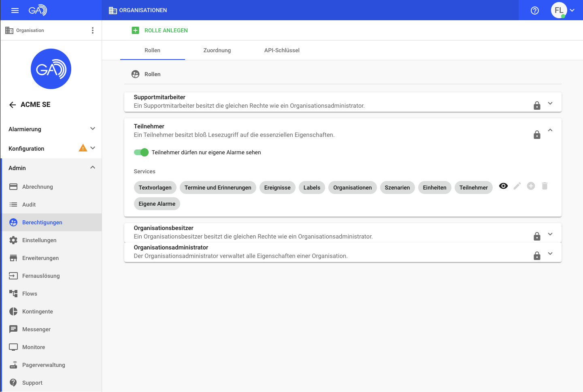
Task: Click the ROLLE ANLEGEN button
Action: pos(160,30)
